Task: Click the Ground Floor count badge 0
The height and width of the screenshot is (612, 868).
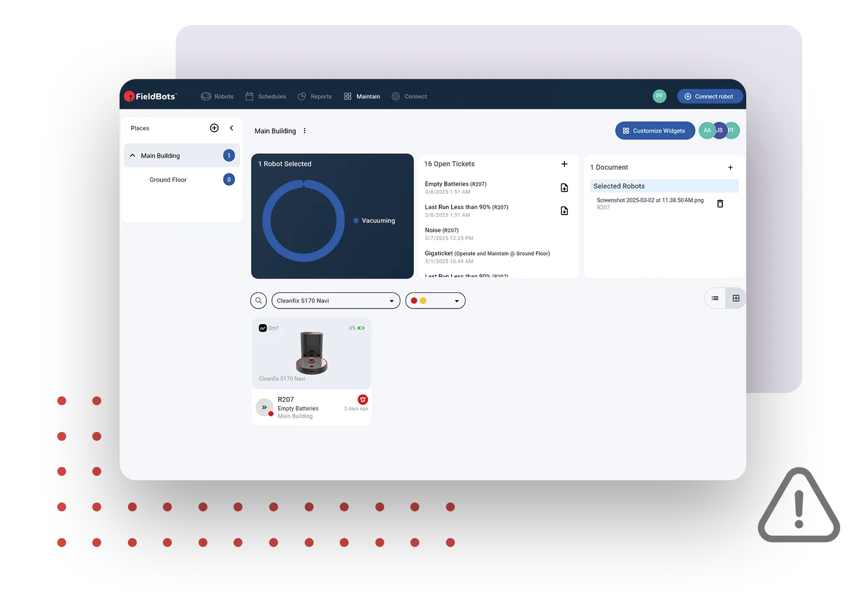Action: 229,180
